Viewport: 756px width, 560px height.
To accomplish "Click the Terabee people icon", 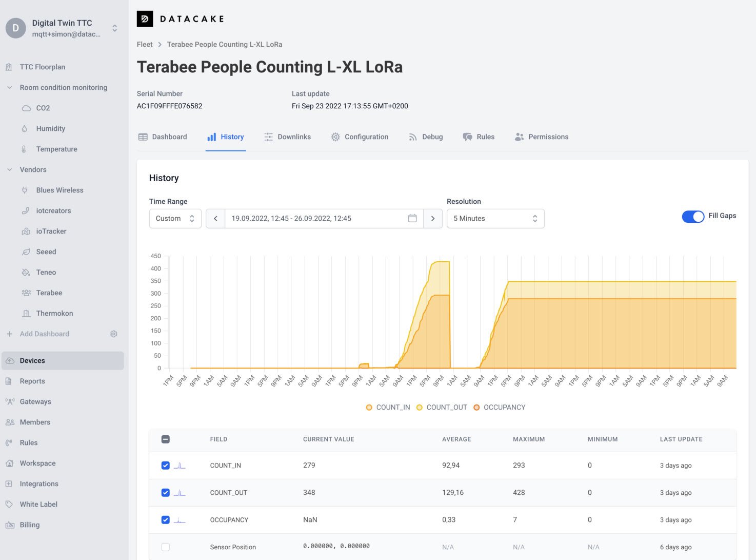I will point(26,293).
